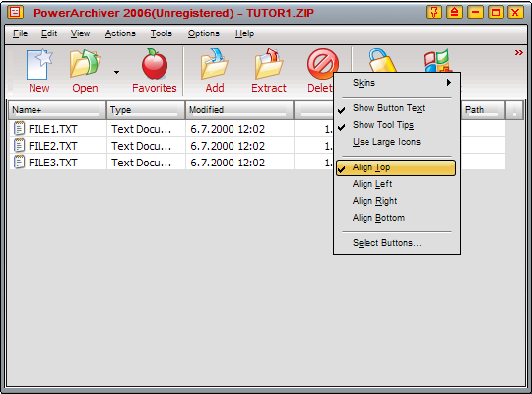Click the FILE2.TXT document icon
Image resolution: width=532 pixels, height=394 pixels.
click(x=19, y=145)
